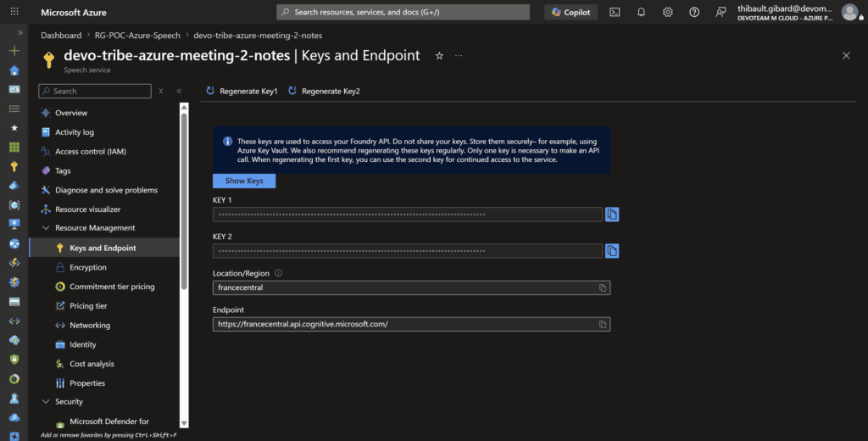Screen dimensions: 868x441
Task: Open the Dashboard chart icon in left rail
Action: 14,89
